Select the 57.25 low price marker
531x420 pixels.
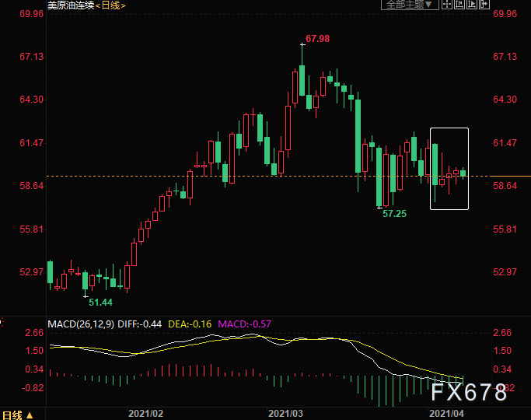(x=395, y=212)
